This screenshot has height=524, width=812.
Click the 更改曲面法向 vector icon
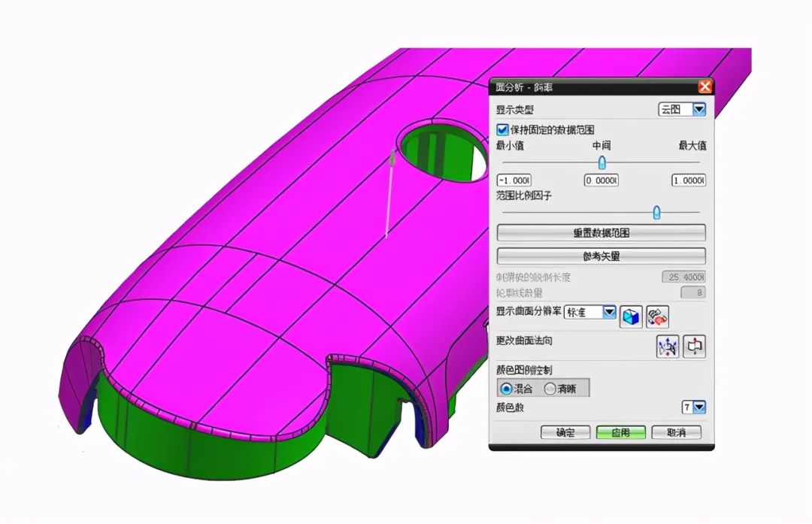click(668, 347)
